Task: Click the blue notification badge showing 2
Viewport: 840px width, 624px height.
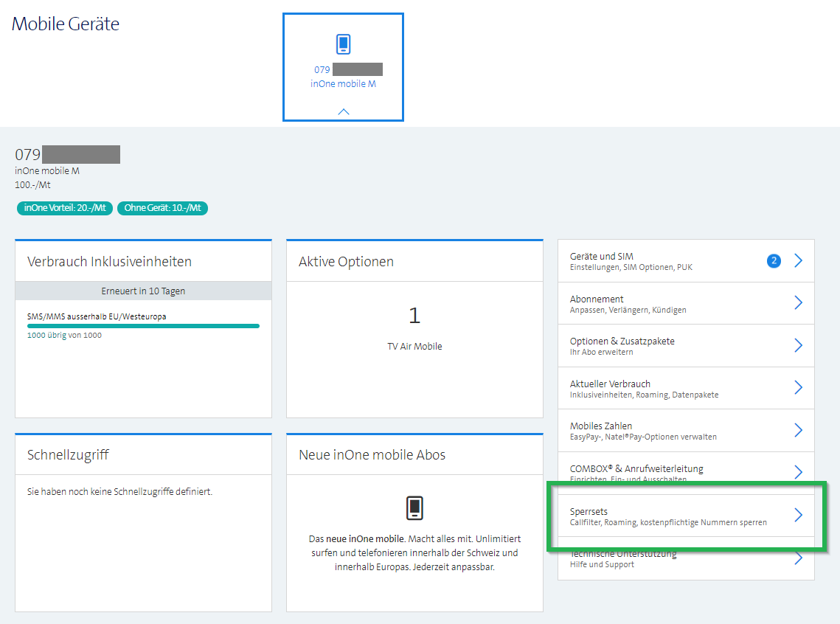Action: [774, 260]
